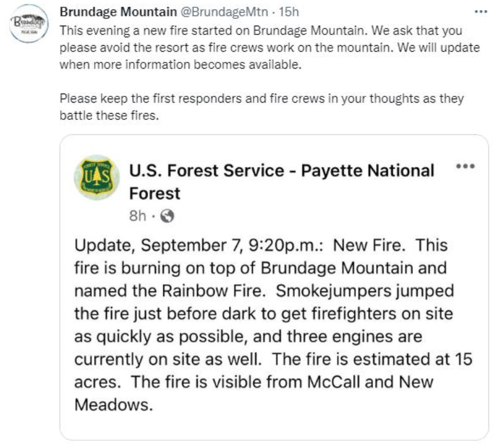This screenshot has width=498, height=448.
Task: Click the tweet paragraph about avoiding the resort
Action: pyautogui.click(x=270, y=48)
